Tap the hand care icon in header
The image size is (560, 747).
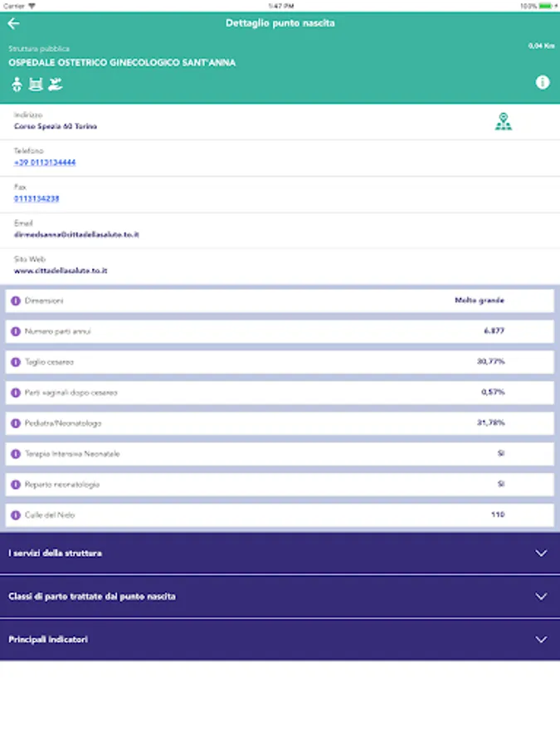coord(56,84)
